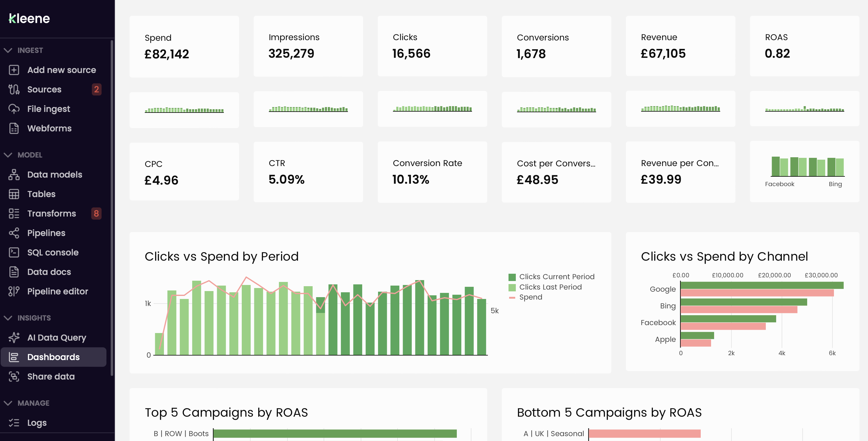Click the Add new source plus icon

[14, 70]
